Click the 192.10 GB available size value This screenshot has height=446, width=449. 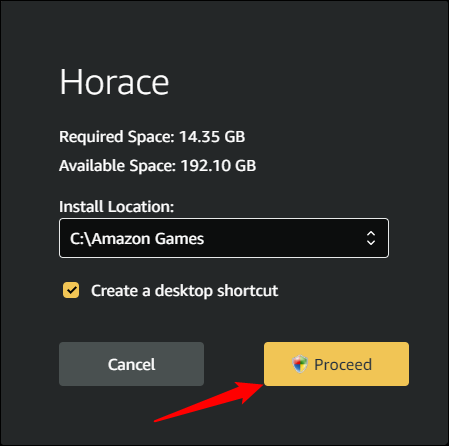click(x=218, y=166)
